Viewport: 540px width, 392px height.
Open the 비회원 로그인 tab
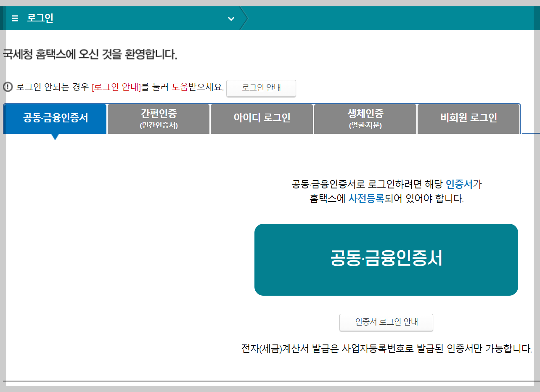click(x=469, y=119)
